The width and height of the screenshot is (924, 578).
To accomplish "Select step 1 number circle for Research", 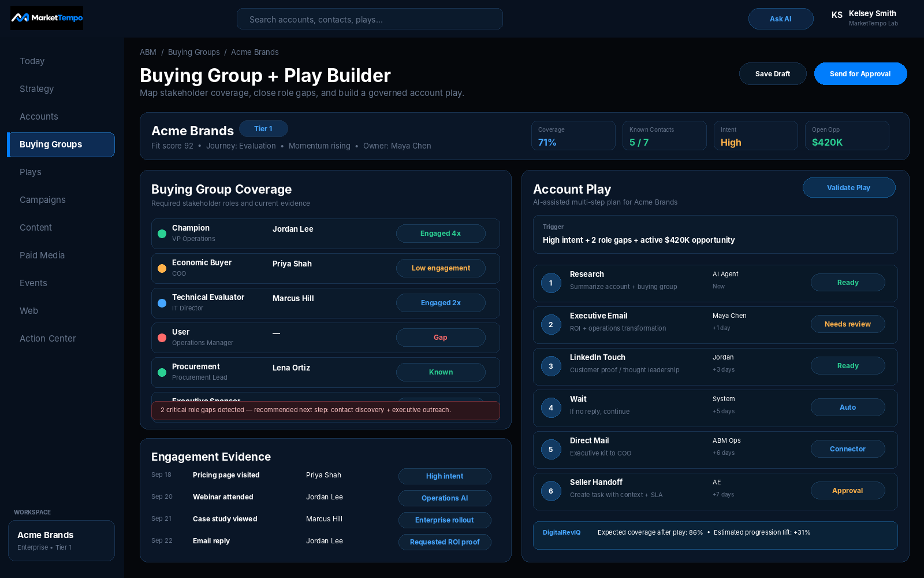I will (551, 283).
